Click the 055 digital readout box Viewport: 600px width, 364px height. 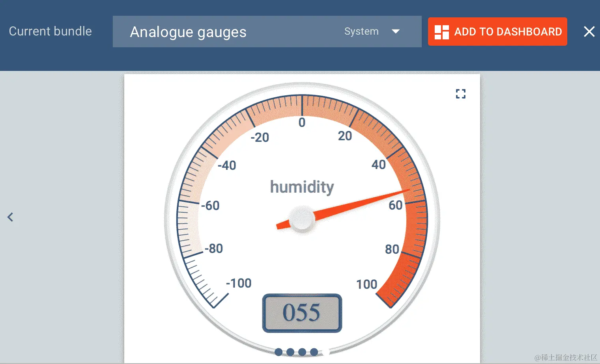click(302, 313)
